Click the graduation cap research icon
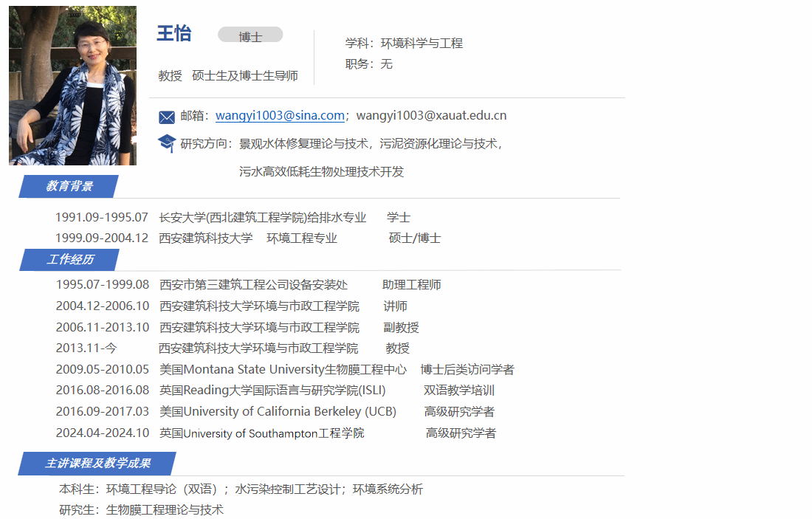The image size is (812, 519). 167,143
